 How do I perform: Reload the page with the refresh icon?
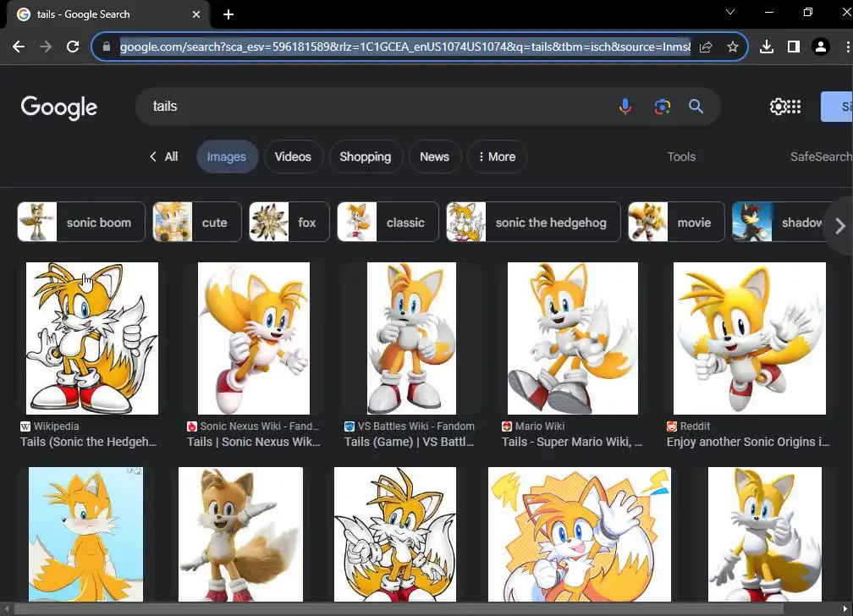coord(73,47)
